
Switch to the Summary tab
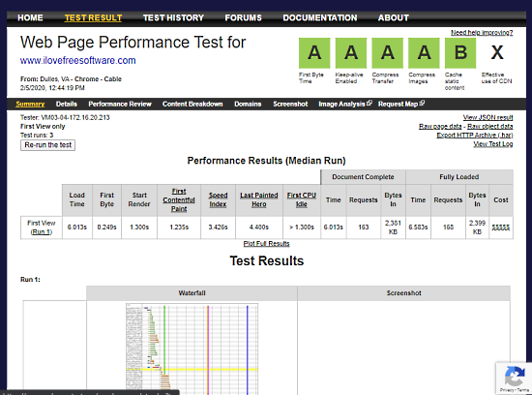[30, 104]
